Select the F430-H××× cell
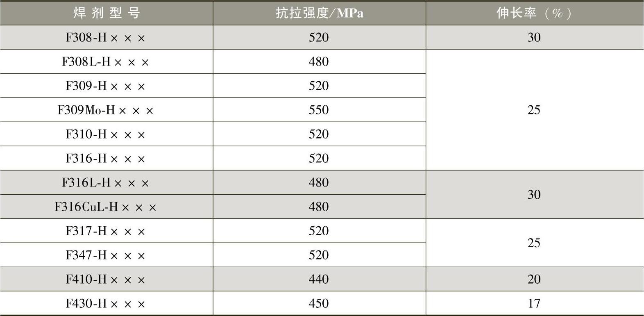644x316 pixels. coord(106,304)
